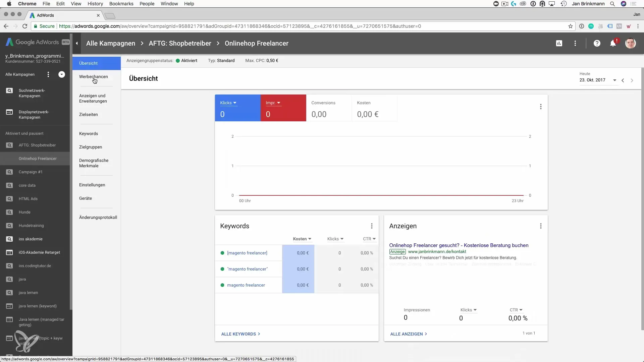Open the Bookmarks menu in menu bar

point(121,4)
